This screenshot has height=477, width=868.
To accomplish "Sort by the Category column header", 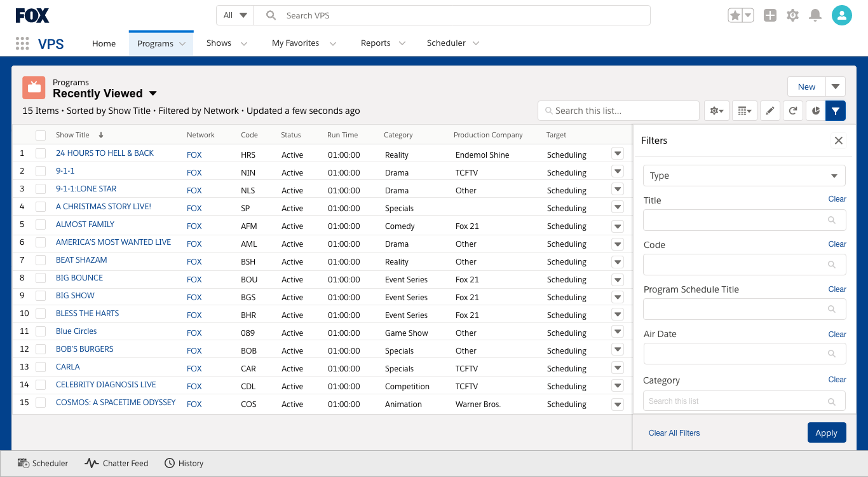I will (x=398, y=135).
